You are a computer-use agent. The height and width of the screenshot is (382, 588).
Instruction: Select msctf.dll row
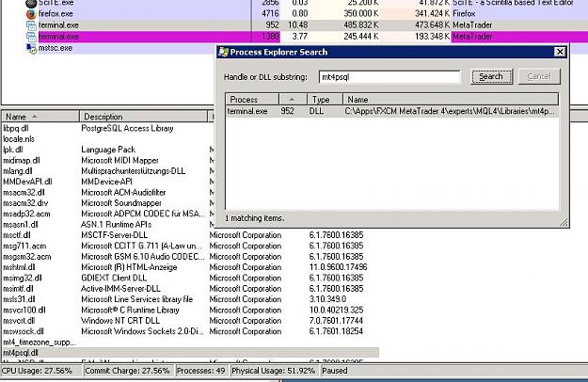pos(17,235)
